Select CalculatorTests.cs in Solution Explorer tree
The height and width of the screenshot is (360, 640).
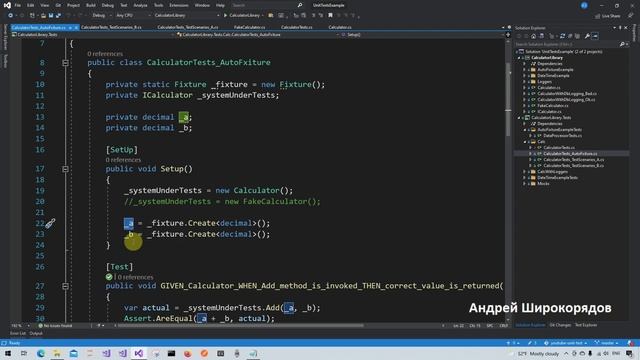559,148
